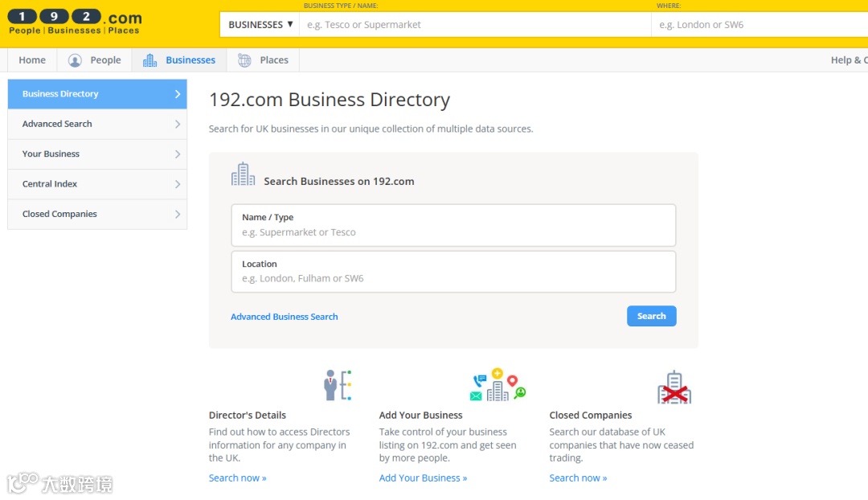Screen dimensions: 868x500
Task: Click the Search Businesses on 192.com heading
Action: (339, 182)
